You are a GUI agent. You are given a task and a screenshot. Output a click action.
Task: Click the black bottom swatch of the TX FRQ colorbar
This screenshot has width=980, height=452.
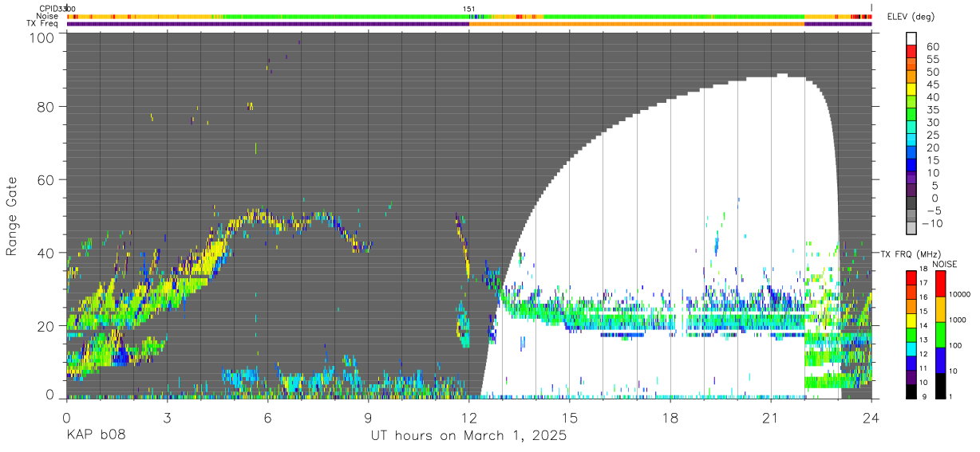911,391
